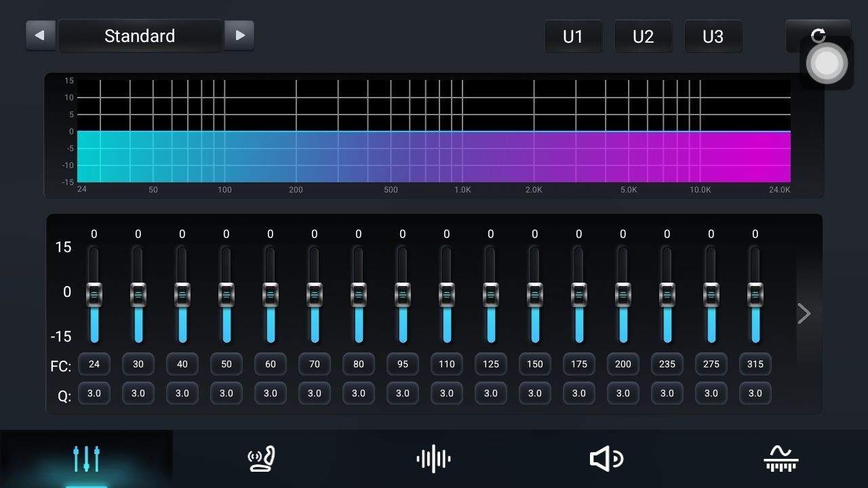Load user preset U2

(643, 37)
